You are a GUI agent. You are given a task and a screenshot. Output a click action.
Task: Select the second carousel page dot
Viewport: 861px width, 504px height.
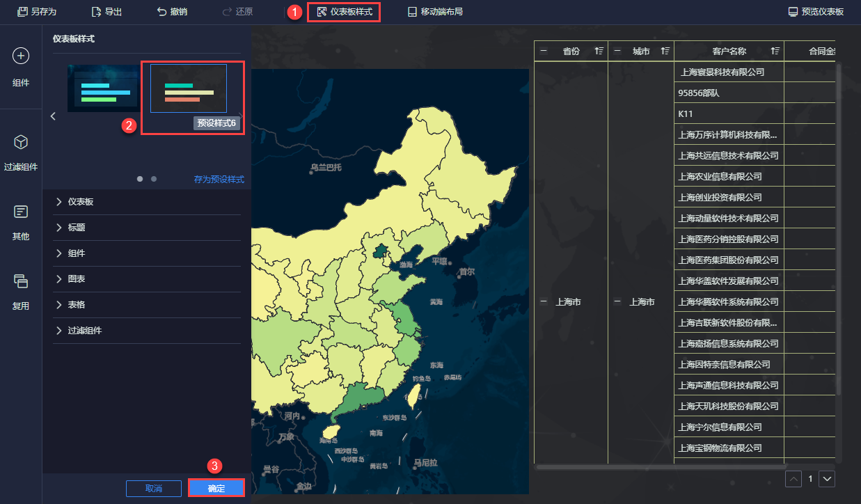pyautogui.click(x=154, y=179)
